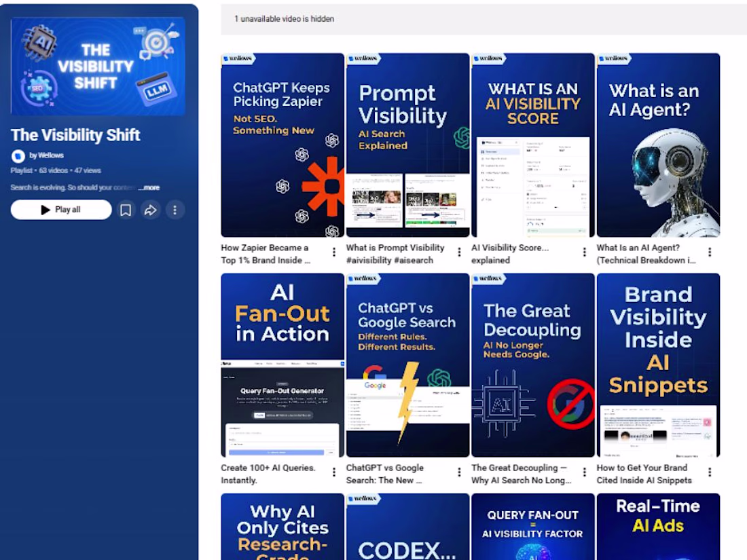Image resolution: width=747 pixels, height=560 pixels.
Task: Open Query Fan-Out AI Visibility Factor thumbnail
Action: 533,527
